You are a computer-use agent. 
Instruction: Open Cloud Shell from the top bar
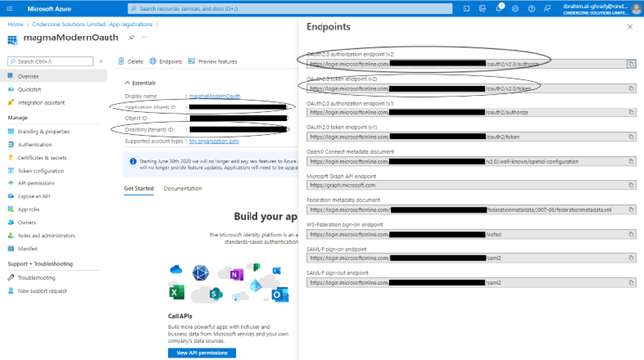[466, 8]
